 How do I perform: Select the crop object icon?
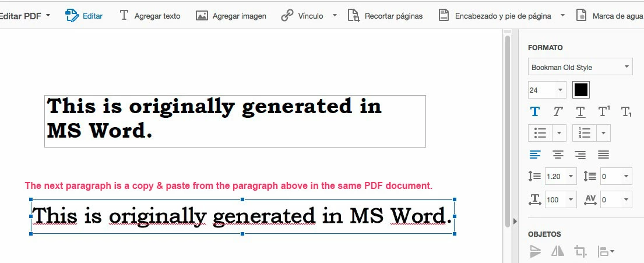[580, 251]
